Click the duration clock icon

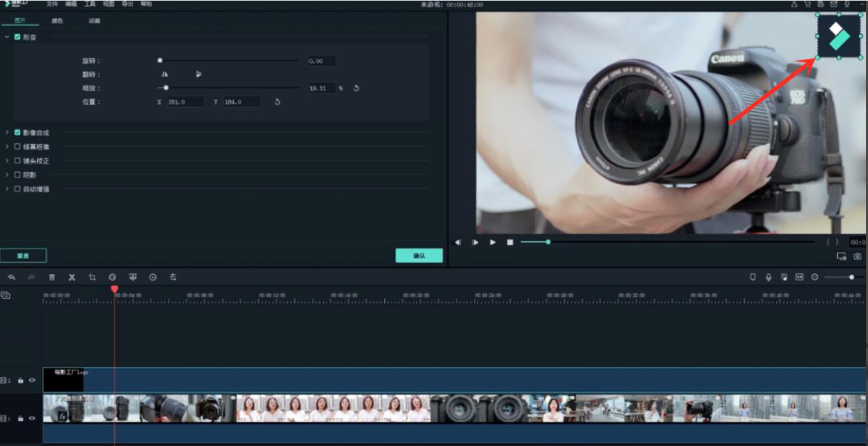[152, 277]
